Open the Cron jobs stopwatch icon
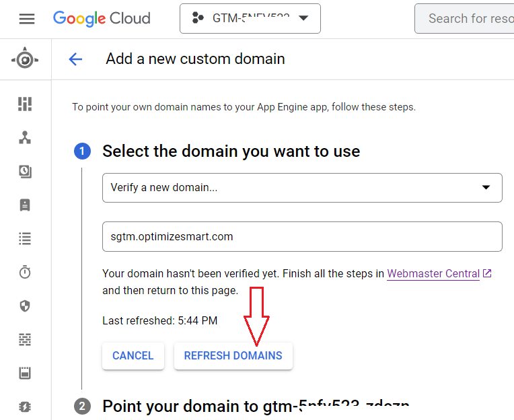This screenshot has height=420, width=514. (x=25, y=273)
